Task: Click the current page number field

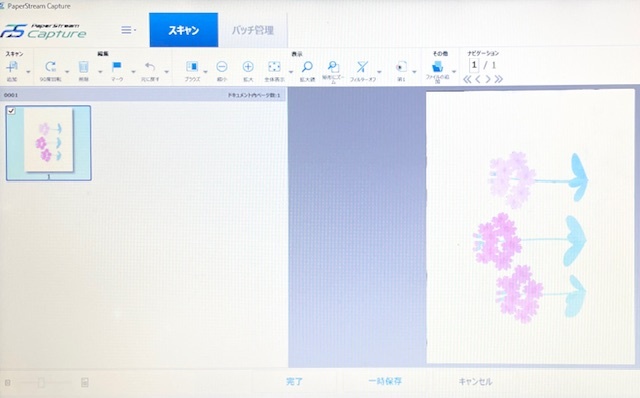Action: [474, 65]
